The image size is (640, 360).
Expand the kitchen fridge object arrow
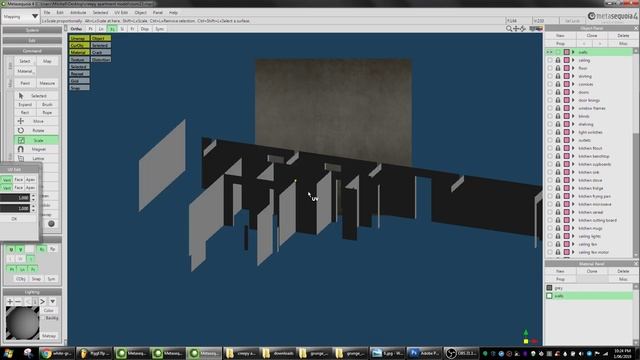click(573, 188)
